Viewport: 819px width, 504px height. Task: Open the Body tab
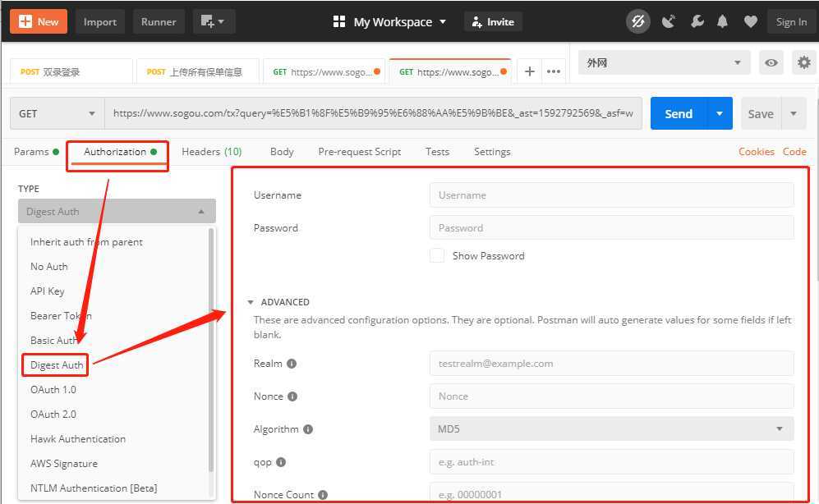[x=282, y=152]
